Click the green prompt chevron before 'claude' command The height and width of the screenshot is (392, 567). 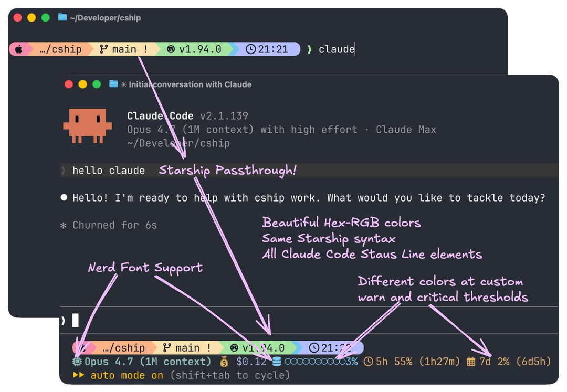[x=309, y=49]
